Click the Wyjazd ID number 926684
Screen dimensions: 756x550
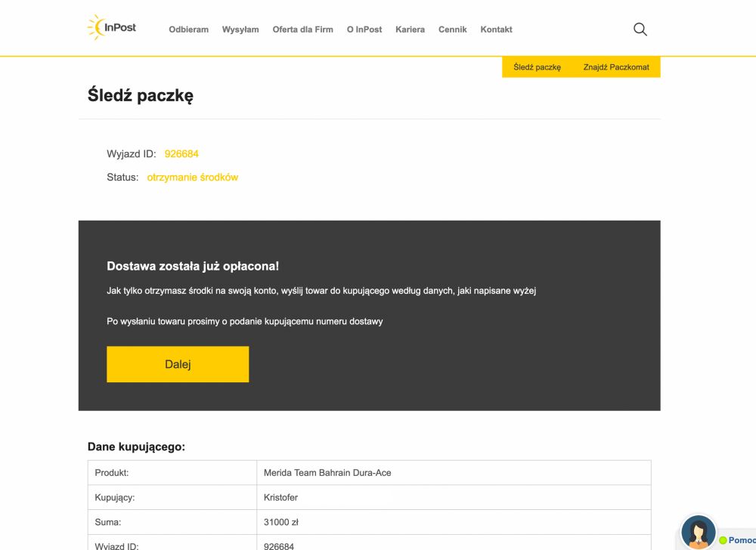[181, 154]
